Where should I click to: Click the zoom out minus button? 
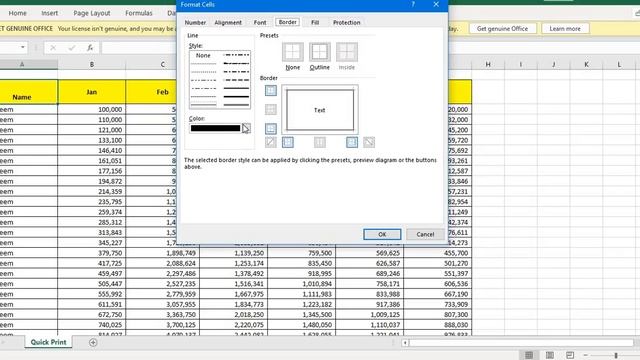[x=585, y=355]
